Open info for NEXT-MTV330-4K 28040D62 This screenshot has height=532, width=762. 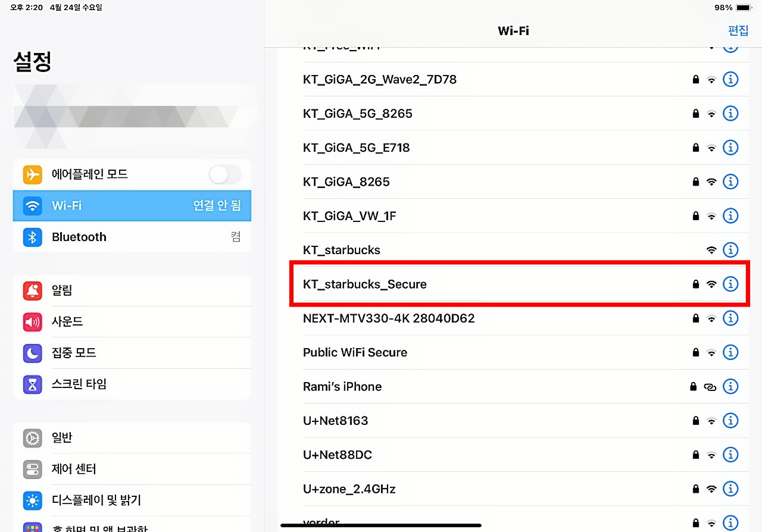click(x=730, y=318)
